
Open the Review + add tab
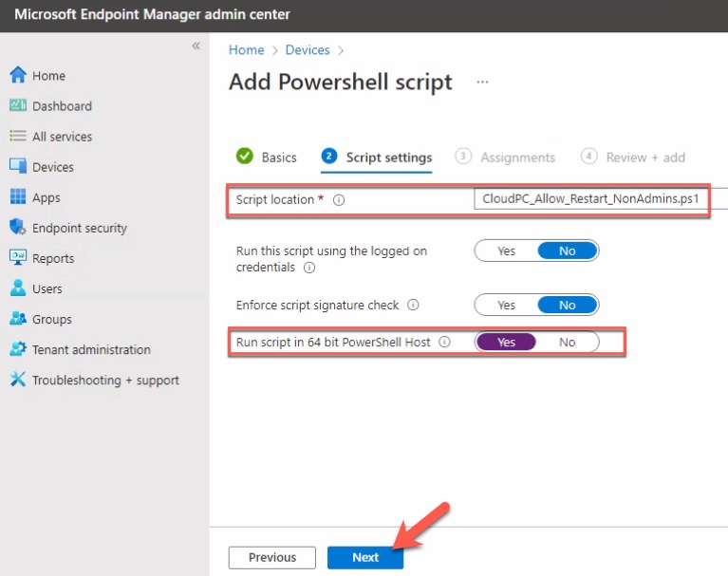point(633,158)
